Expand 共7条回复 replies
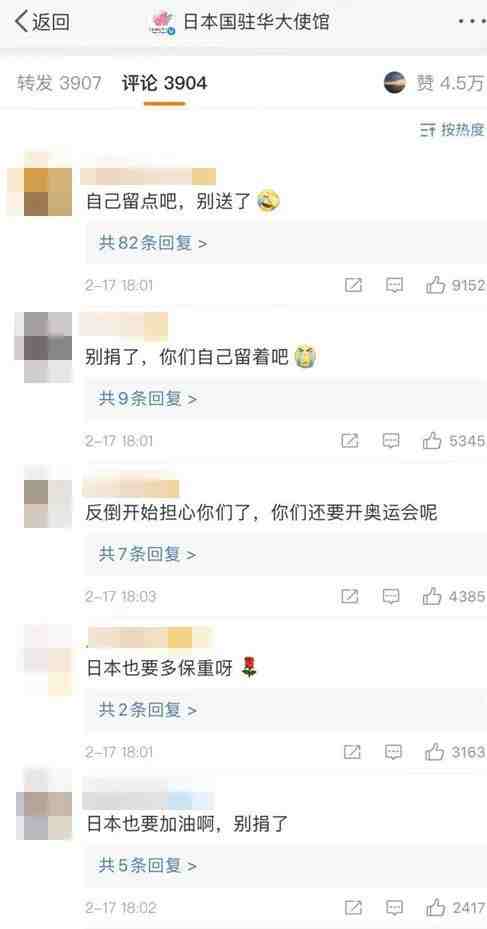 148,554
